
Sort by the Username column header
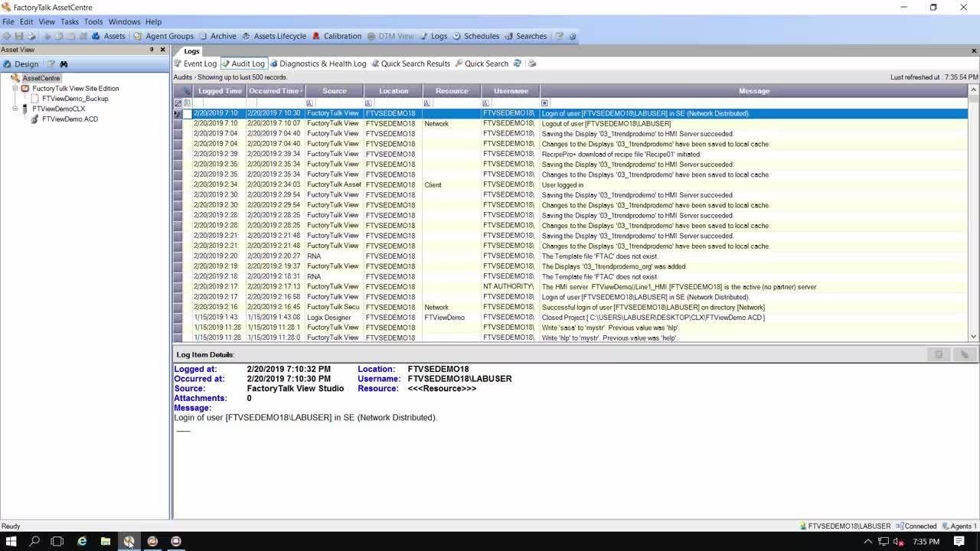click(511, 91)
